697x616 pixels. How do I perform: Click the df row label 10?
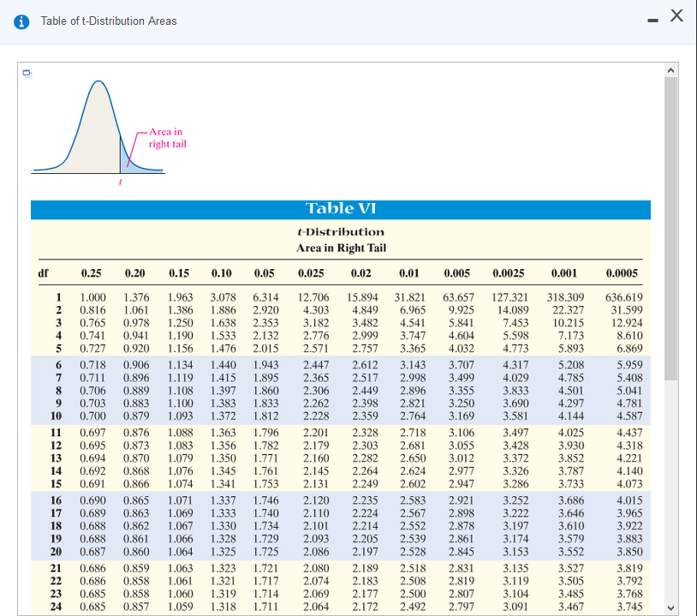point(56,416)
